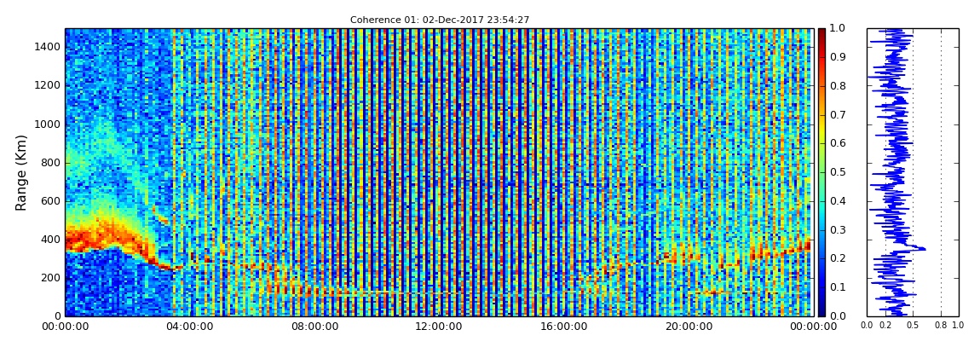Select the 12:00:00 time tick label
This screenshot has width=980, height=347.
click(x=437, y=327)
